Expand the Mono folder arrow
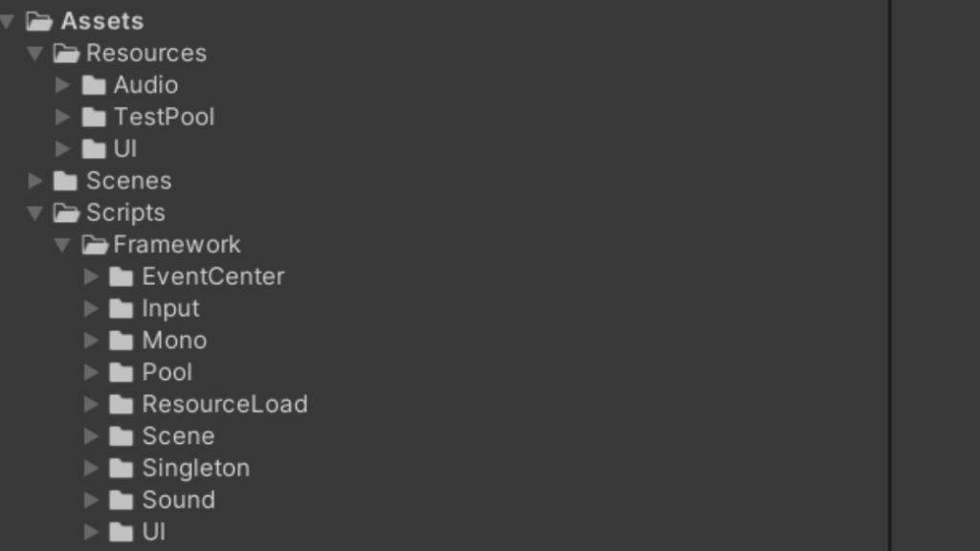 click(91, 341)
